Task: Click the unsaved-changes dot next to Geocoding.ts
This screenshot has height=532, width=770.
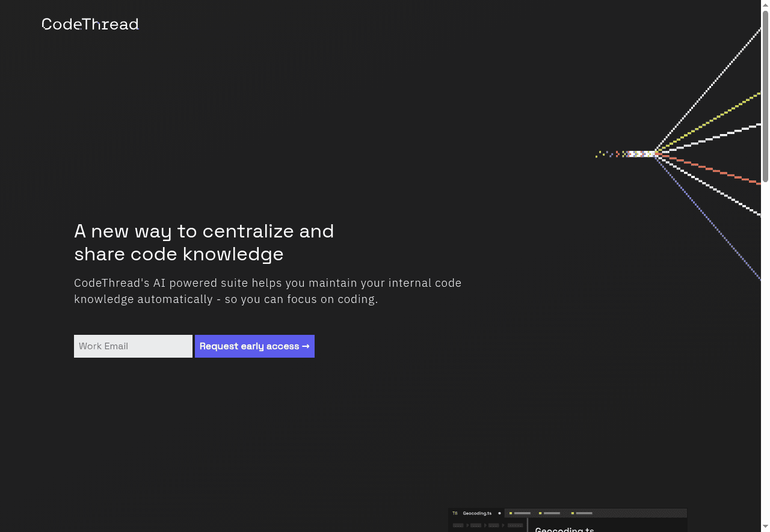Action: (x=499, y=513)
